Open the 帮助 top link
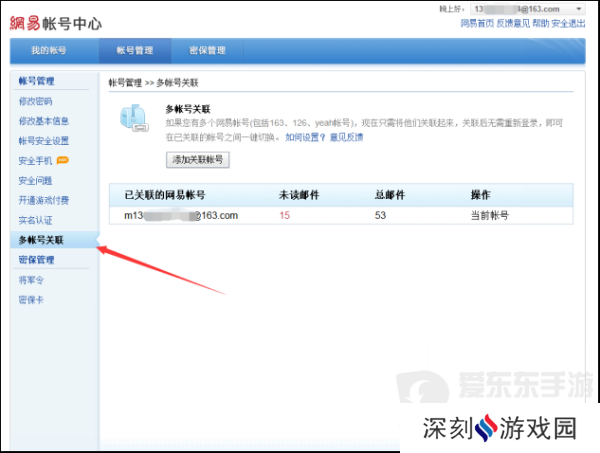Screen dimensions: 600x453 pos(541,23)
